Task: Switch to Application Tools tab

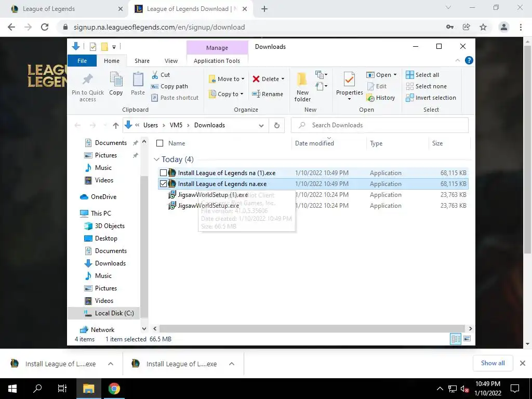Action: 217,61
